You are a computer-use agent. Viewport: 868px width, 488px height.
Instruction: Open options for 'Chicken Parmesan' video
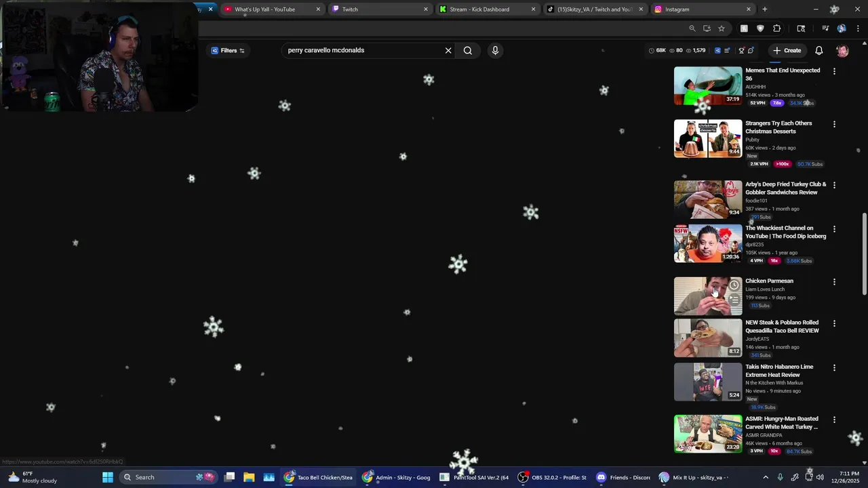click(834, 282)
